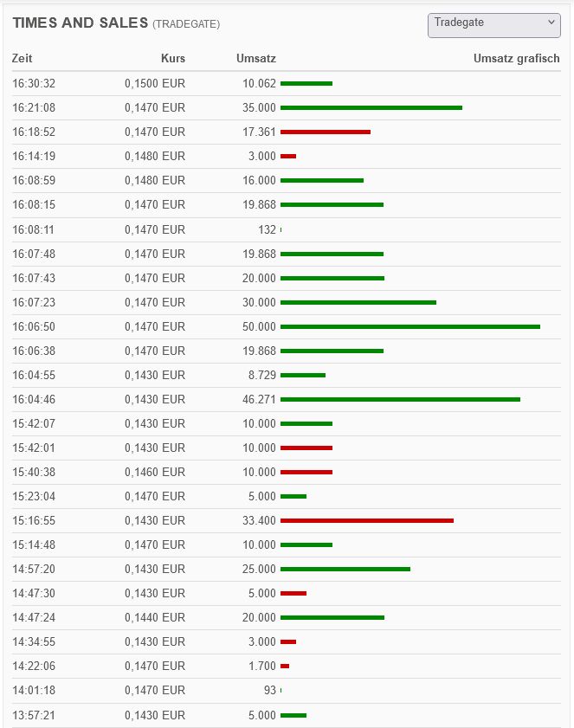574x728 pixels.
Task: Select the 16:21:08 trade time
Action: pos(34,108)
